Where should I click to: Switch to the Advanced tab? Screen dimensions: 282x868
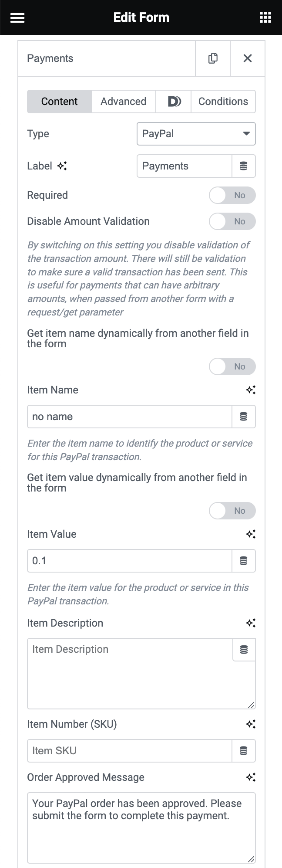(x=124, y=101)
